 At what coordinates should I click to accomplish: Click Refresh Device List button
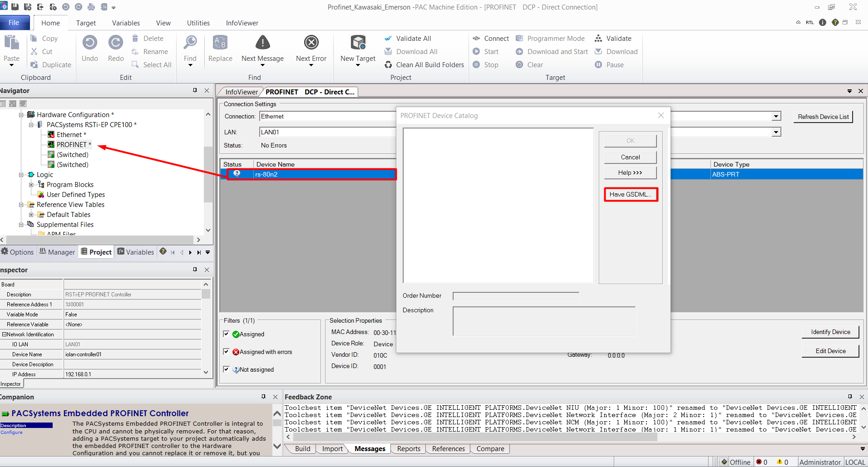point(823,117)
